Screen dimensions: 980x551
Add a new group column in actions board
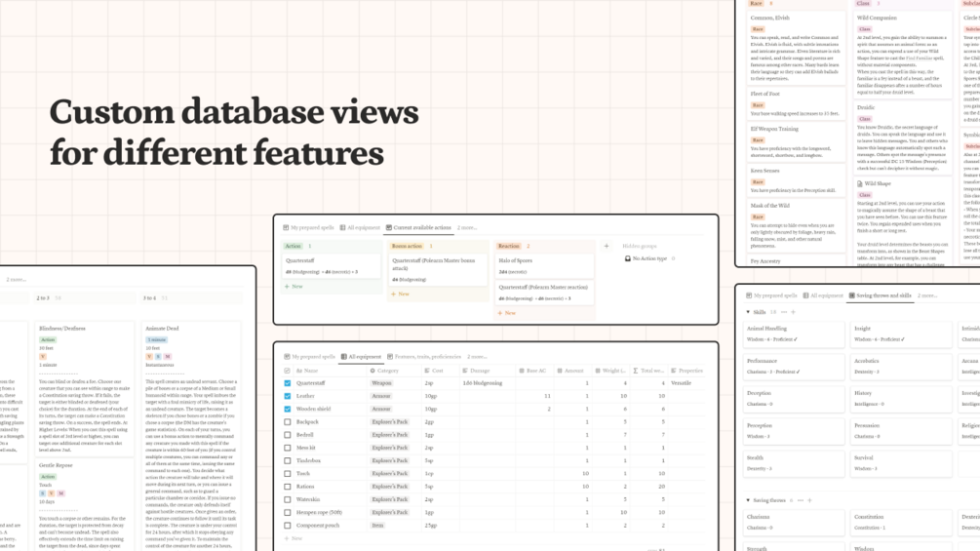607,246
